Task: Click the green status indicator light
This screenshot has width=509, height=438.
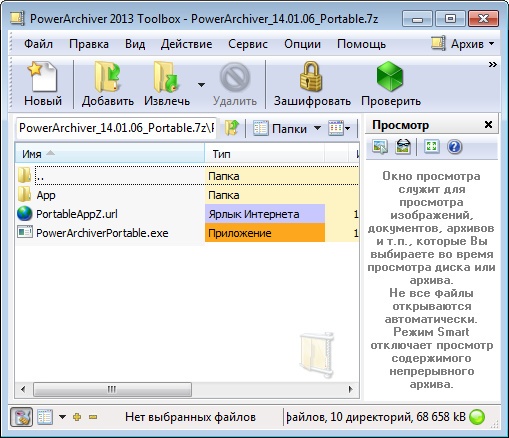Action: tap(477, 417)
